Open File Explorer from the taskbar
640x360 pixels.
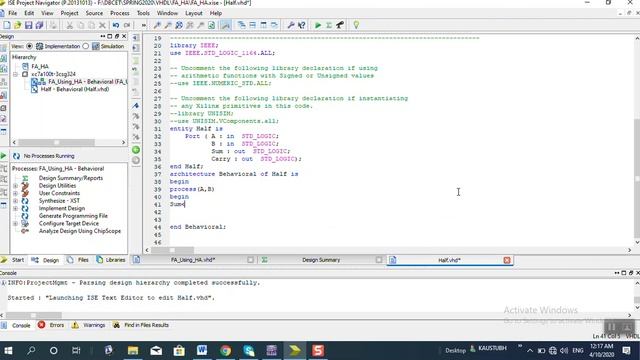click(x=133, y=350)
